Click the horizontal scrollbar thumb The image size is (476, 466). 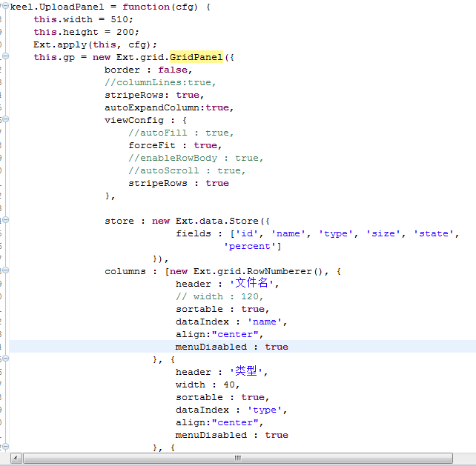pyautogui.click(x=237, y=459)
